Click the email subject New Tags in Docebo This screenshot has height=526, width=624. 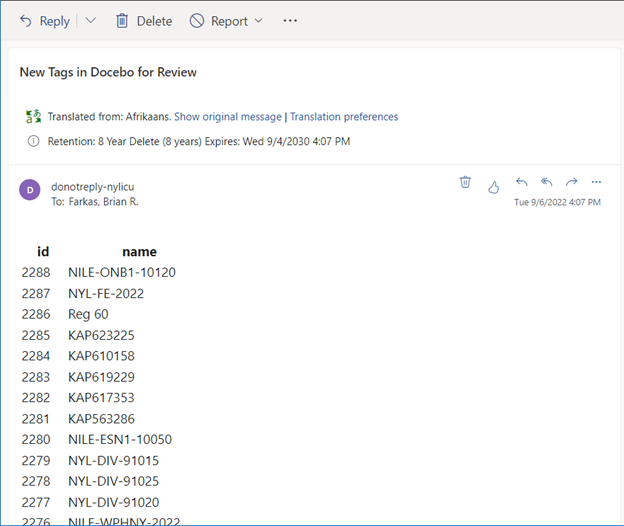(108, 72)
